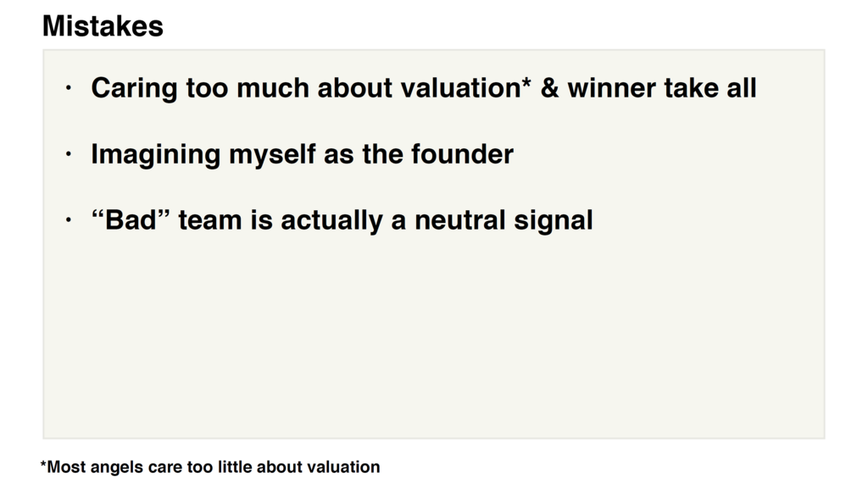Click the footnote starting "*Most angels"
The image size is (868, 488).
click(210, 467)
